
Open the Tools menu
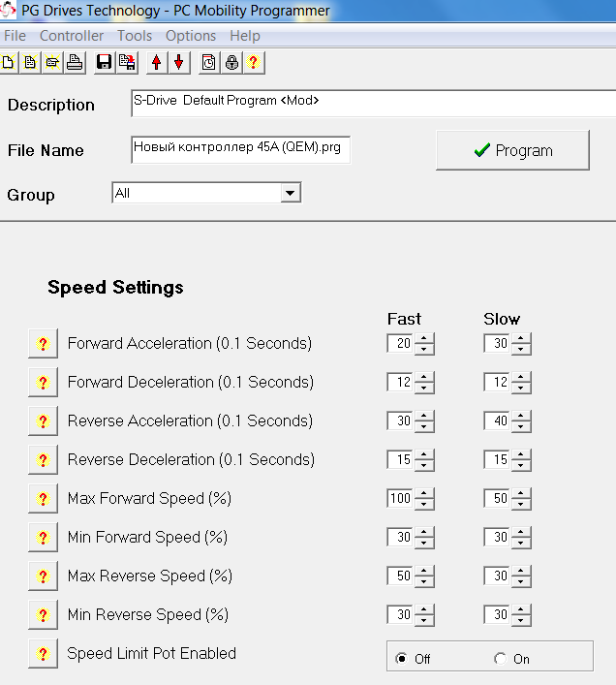point(135,36)
